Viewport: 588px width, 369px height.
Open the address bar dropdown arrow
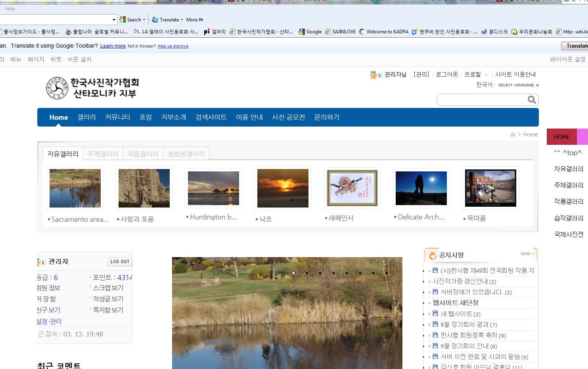pyautogui.click(x=114, y=19)
